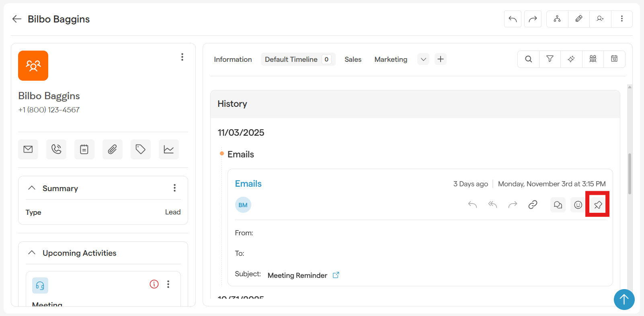Click the emoji reaction icon on email
The width and height of the screenshot is (644, 316).
pyautogui.click(x=578, y=205)
